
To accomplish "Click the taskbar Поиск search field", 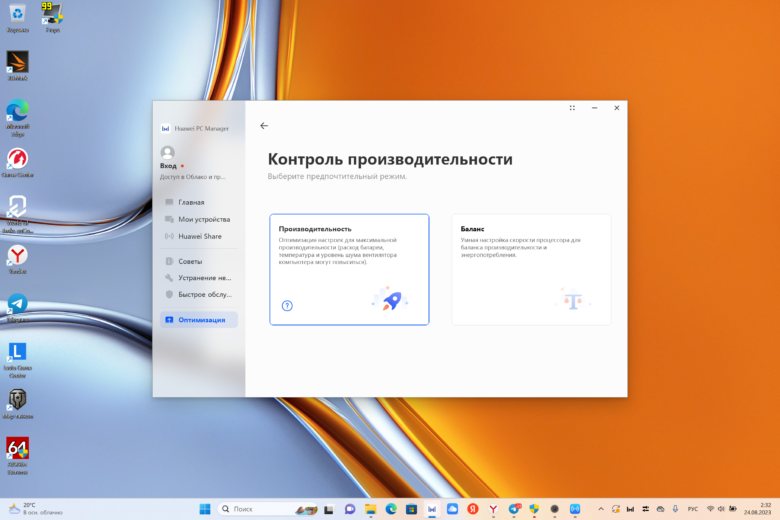I will click(x=268, y=509).
